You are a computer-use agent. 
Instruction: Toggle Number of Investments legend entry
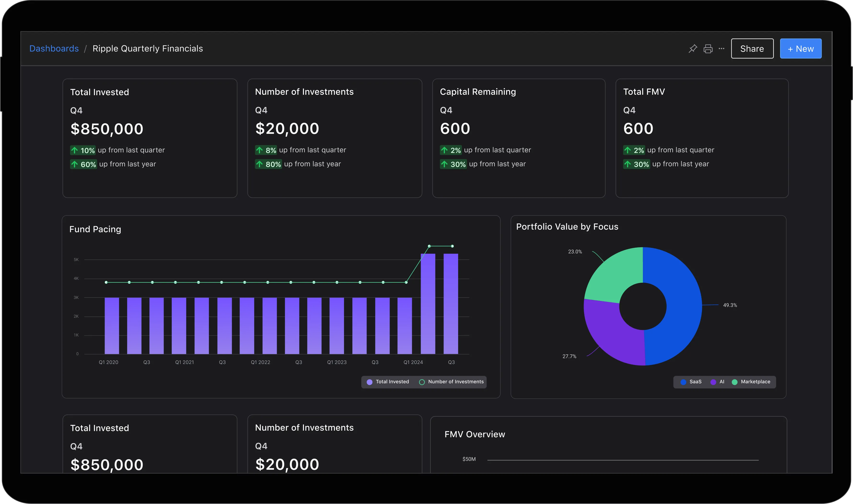pyautogui.click(x=451, y=382)
